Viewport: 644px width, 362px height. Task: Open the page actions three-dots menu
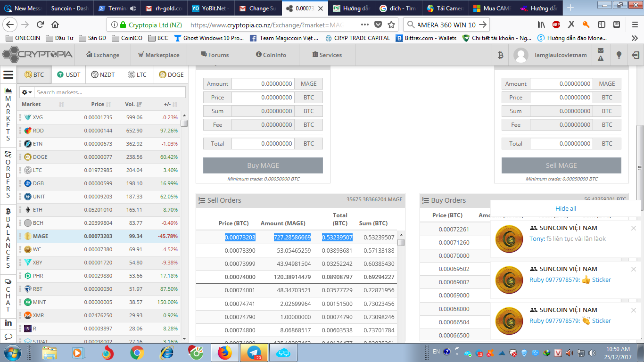[x=365, y=25]
